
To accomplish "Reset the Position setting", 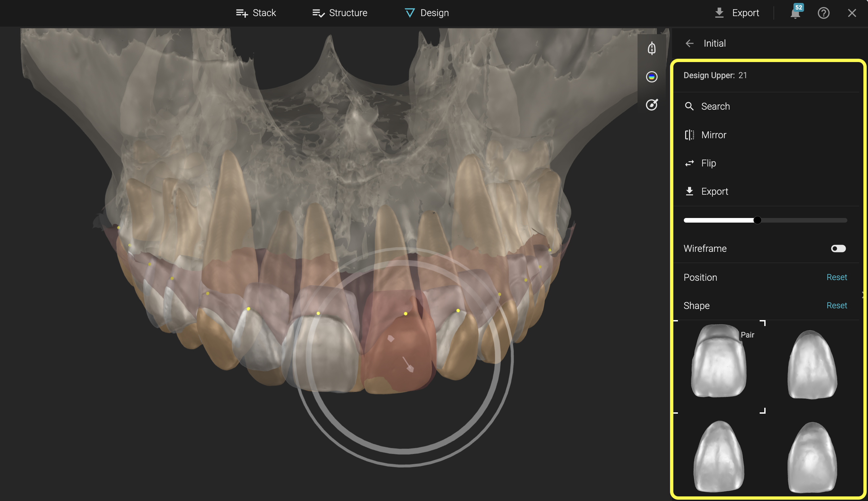I will tap(836, 277).
